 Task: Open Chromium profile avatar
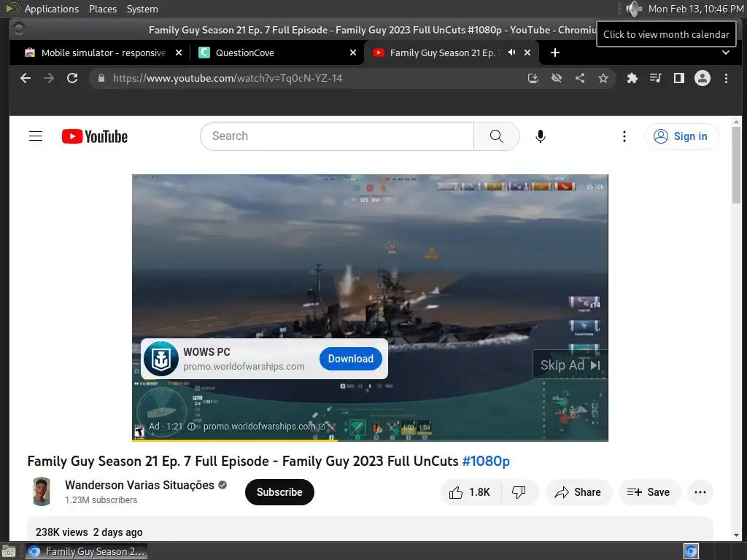click(703, 78)
